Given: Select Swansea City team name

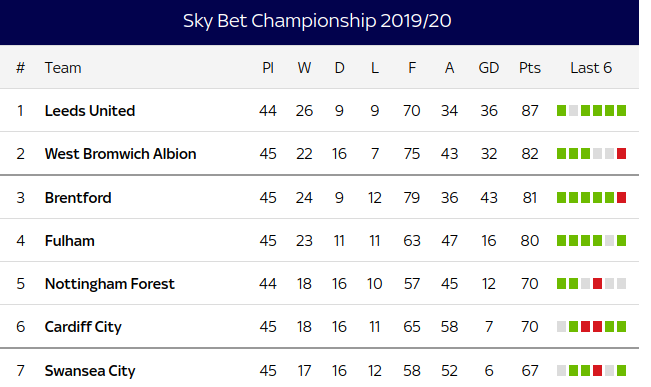Looking at the screenshot, I should click(x=90, y=371).
